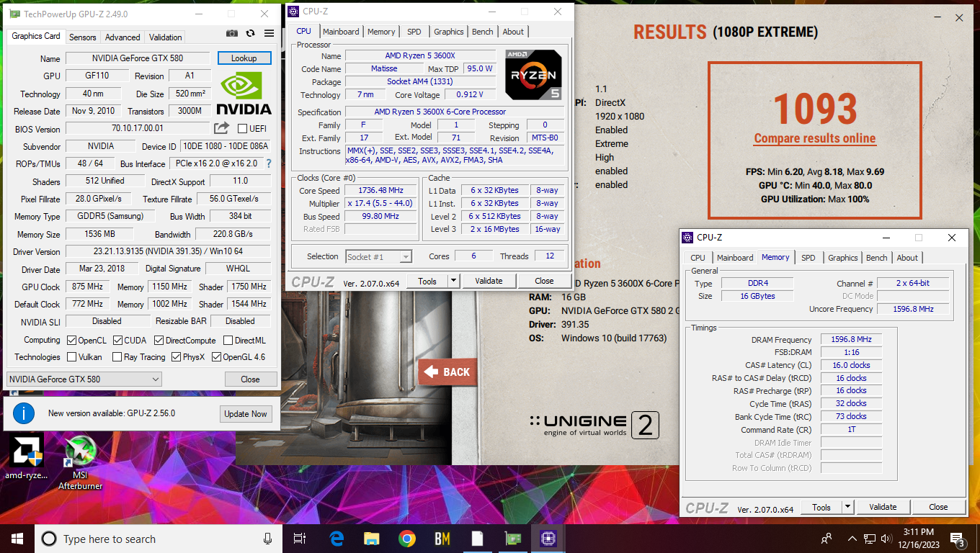Open the GPU-Z hamburger menu
Screen dimensions: 980x553
pos(269,33)
